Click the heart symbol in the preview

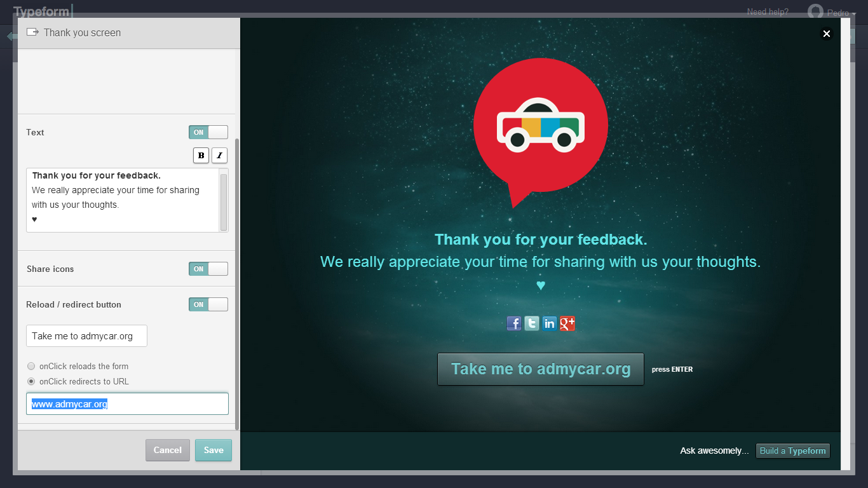[541, 286]
